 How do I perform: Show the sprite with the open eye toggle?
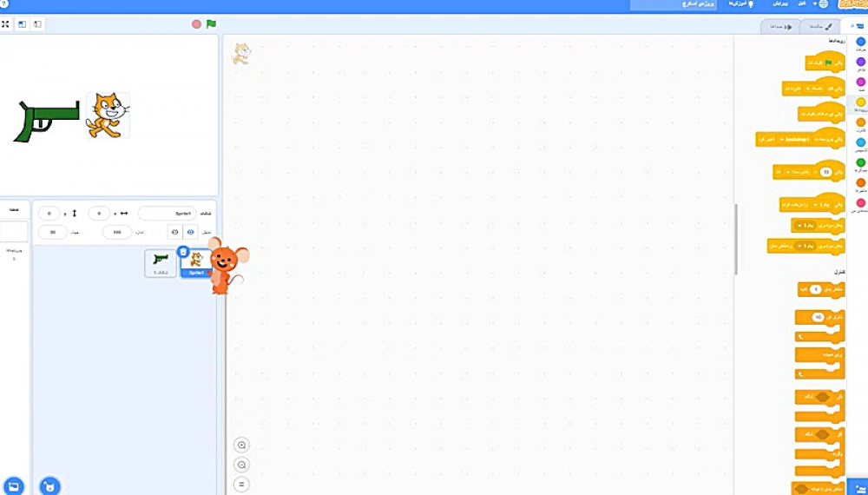190,232
